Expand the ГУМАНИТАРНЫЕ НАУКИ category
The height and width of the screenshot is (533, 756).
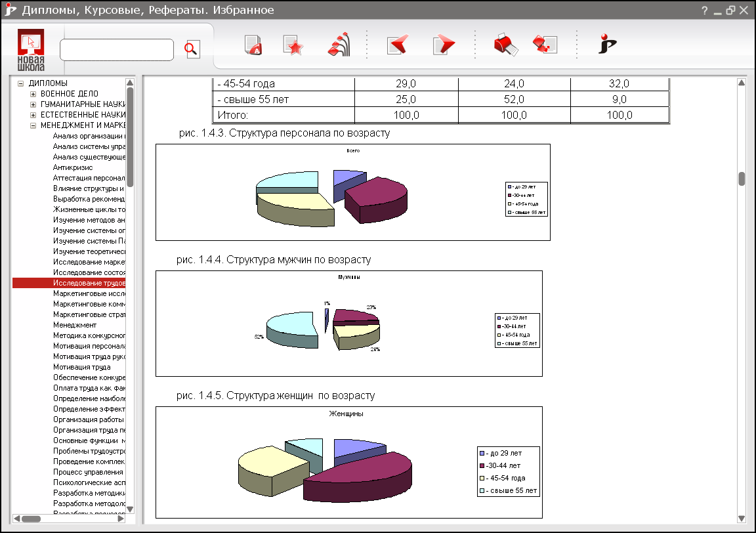(33, 104)
